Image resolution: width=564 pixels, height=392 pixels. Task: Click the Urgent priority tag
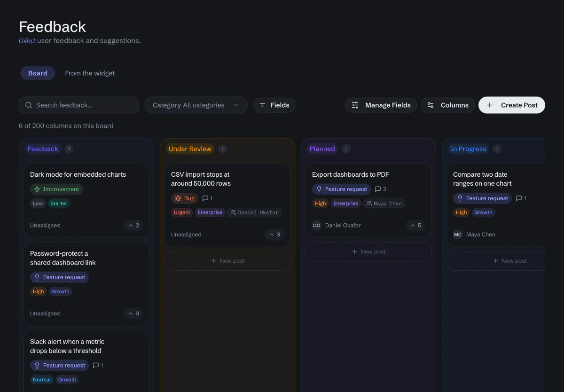pyautogui.click(x=182, y=212)
